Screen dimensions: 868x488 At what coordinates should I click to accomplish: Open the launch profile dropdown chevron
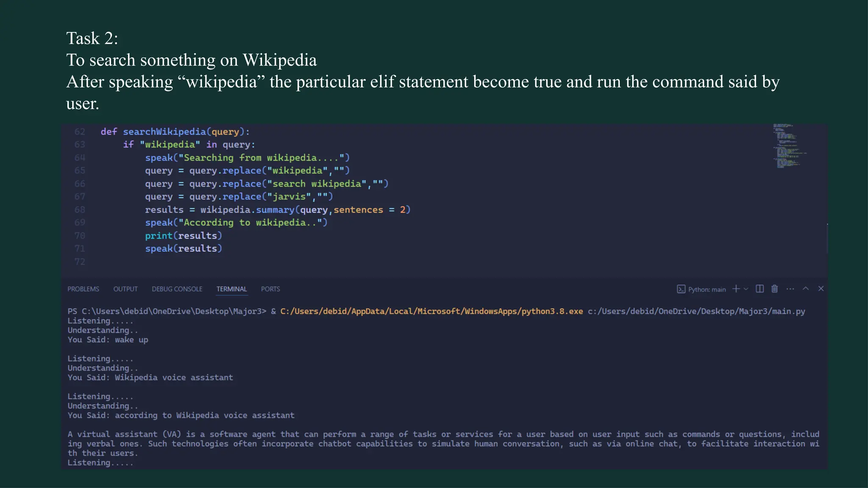[746, 289]
